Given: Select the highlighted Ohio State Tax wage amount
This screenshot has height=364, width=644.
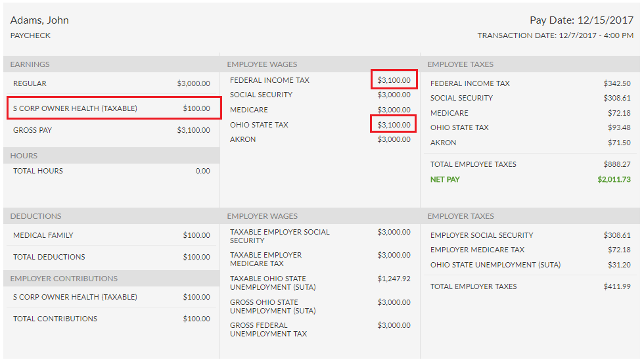Looking at the screenshot, I should (394, 125).
